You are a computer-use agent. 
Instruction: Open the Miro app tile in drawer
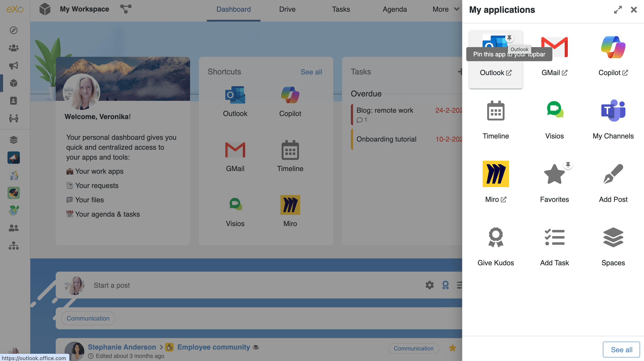(x=496, y=174)
